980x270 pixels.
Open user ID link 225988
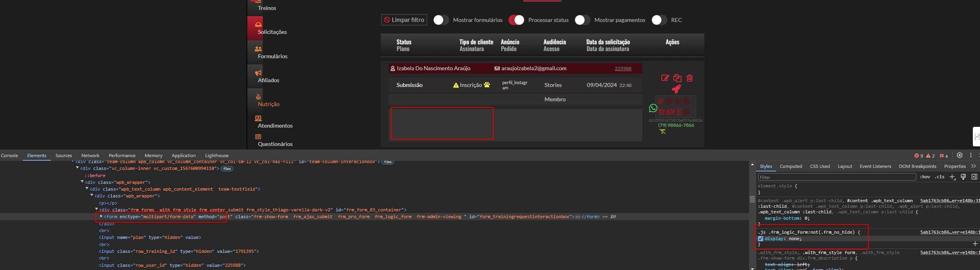click(623, 69)
